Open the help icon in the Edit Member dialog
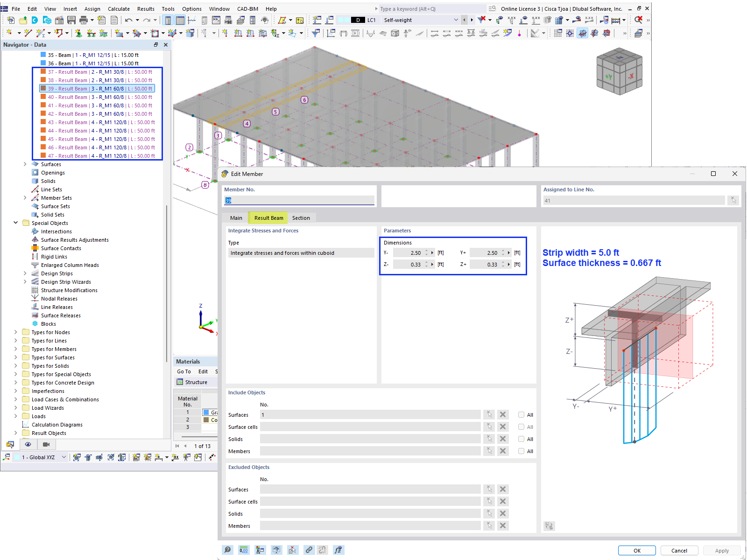 227,550
